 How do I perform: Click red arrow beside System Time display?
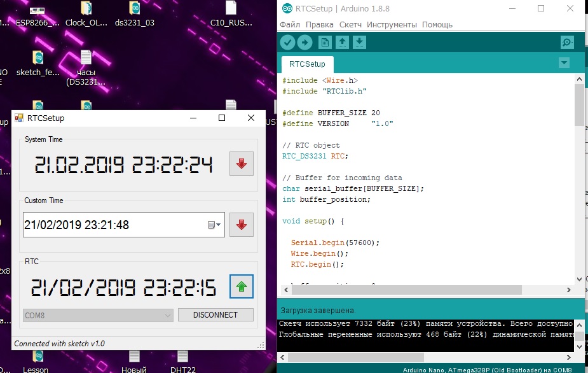point(241,164)
